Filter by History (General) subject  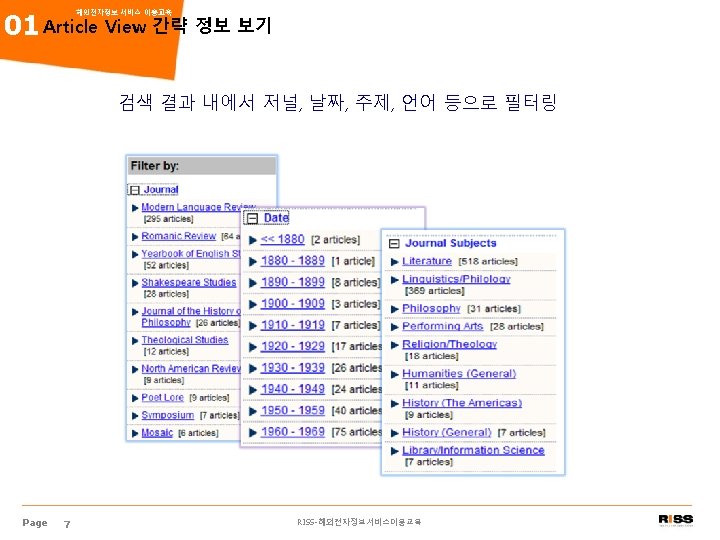pos(447,433)
